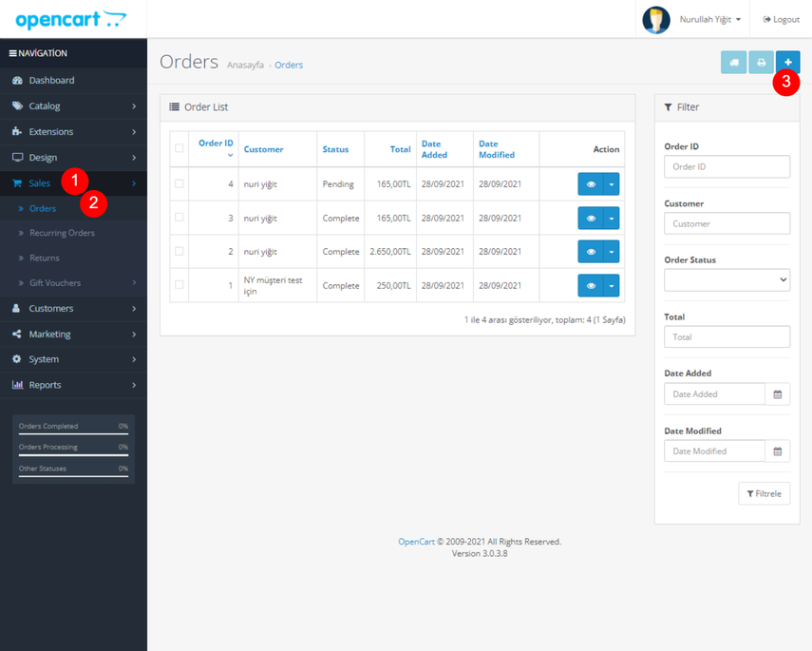Click the Orders Completed progress bar
Screen dimensions: 812x651
point(73,433)
